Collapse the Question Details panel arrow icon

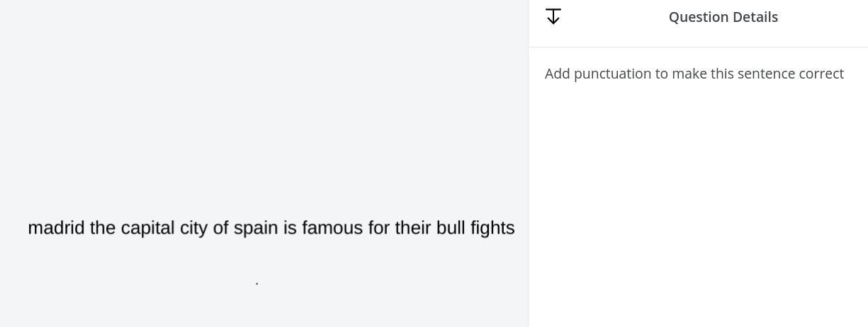pyautogui.click(x=553, y=16)
